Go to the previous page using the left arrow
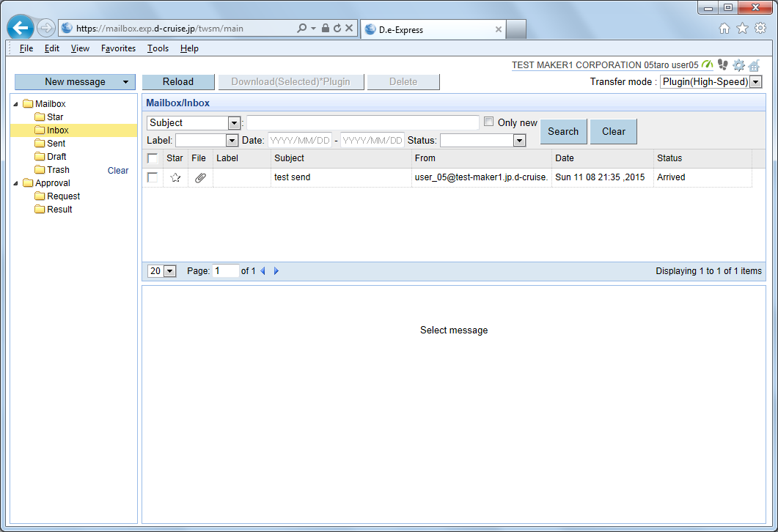778x532 pixels. coord(263,271)
